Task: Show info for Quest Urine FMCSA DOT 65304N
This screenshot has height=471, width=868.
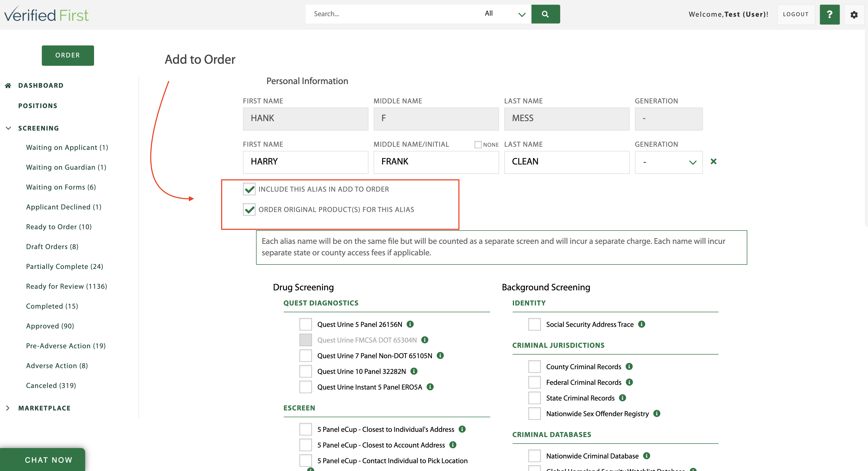Action: coord(425,340)
